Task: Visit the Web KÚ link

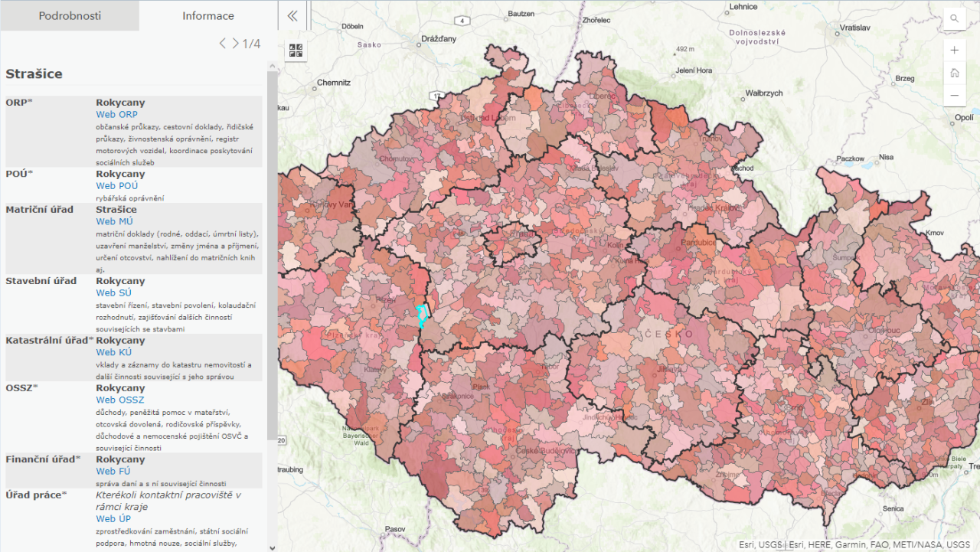Action: tap(113, 352)
